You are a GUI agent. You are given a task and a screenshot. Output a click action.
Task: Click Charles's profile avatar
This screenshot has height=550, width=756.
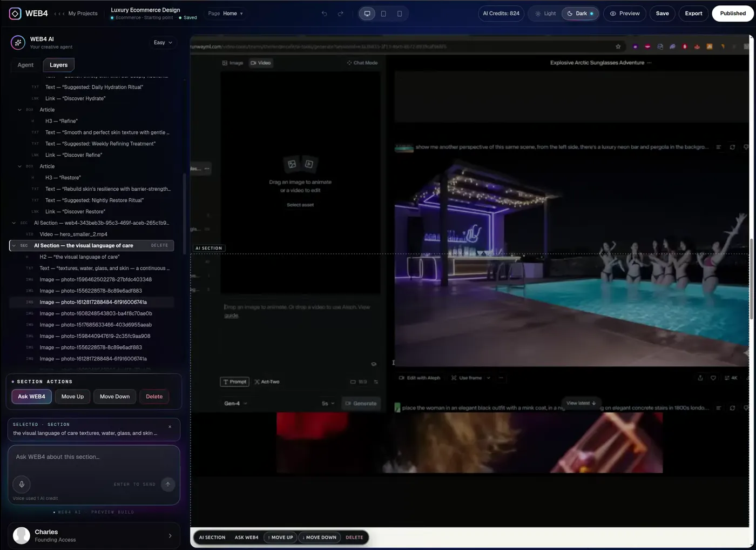click(x=22, y=535)
